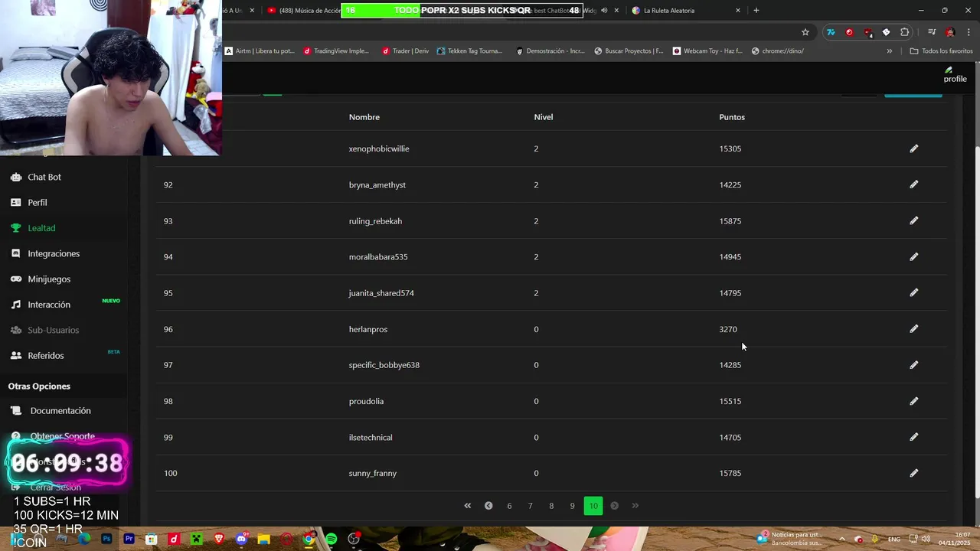Go to page 6
Viewport: 980px width, 551px height.
coord(509,506)
